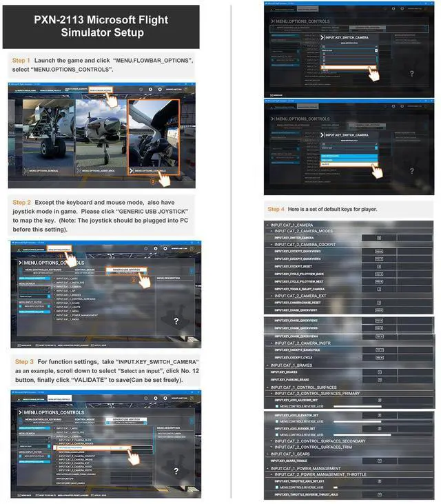The image size is (441, 504).
Task: Click the blue filter button above MENU.SEARCH, Step 2
Action: [x=34, y=279]
